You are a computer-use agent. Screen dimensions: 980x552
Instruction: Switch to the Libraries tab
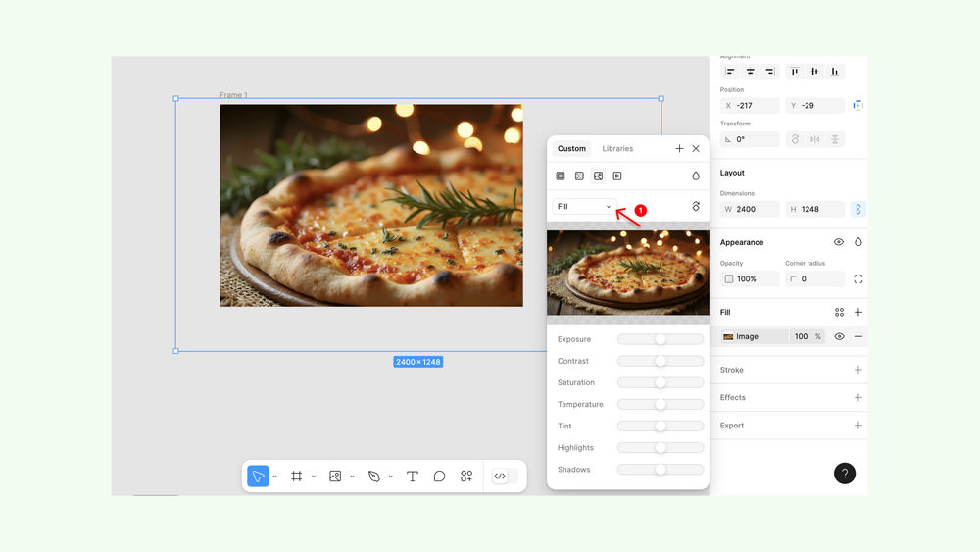tap(617, 149)
